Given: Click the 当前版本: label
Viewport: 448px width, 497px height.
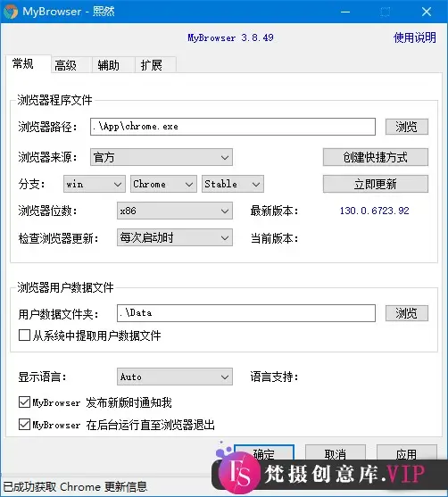Looking at the screenshot, I should point(274,238).
